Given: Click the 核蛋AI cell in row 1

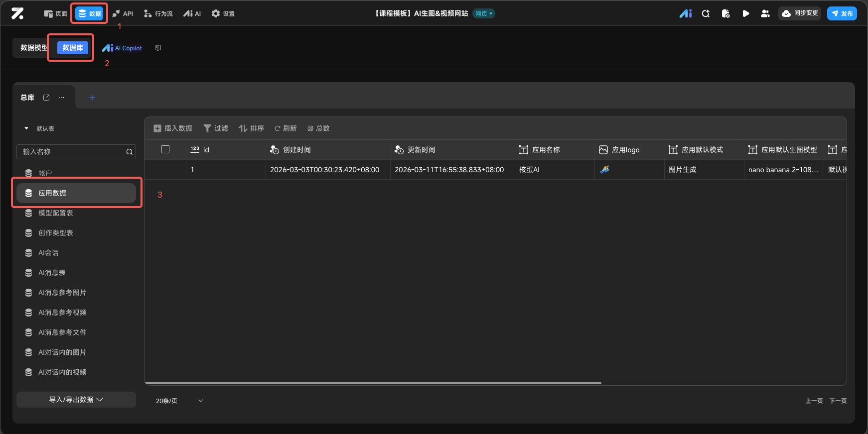Looking at the screenshot, I should pos(555,170).
